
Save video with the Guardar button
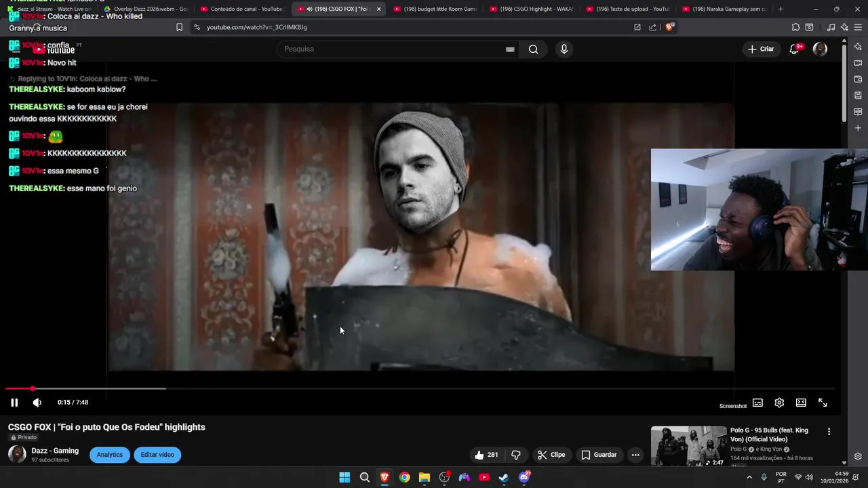599,455
